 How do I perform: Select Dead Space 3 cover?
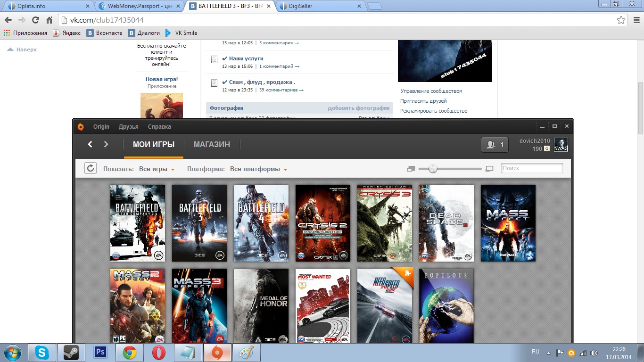tap(446, 223)
